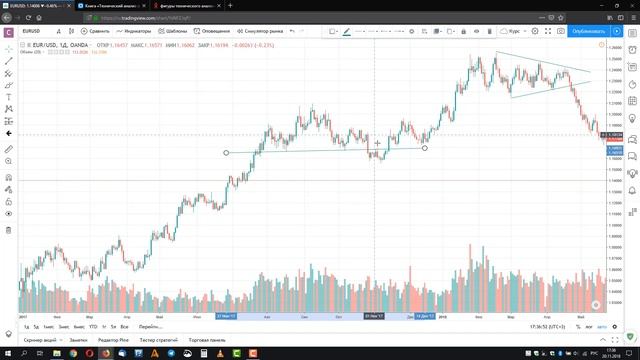The image size is (640, 360).
Task: Open the watchlist panel in the right sidebar
Action: (632, 33)
